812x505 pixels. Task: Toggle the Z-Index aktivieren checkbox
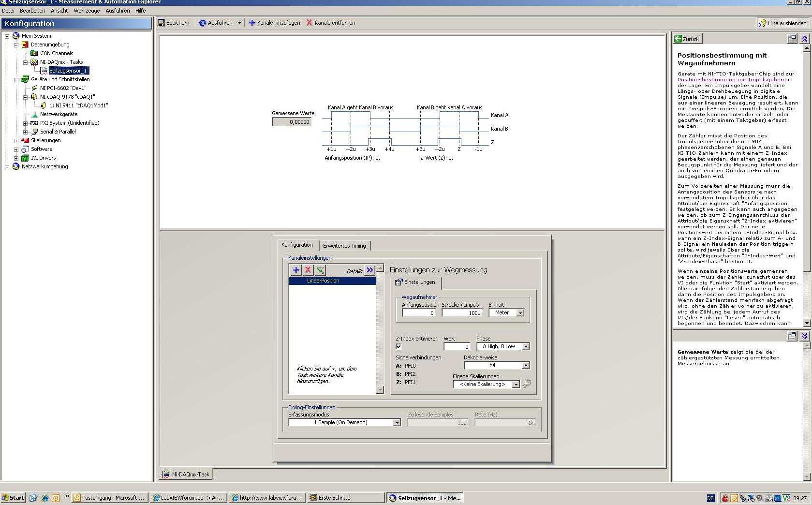(399, 346)
